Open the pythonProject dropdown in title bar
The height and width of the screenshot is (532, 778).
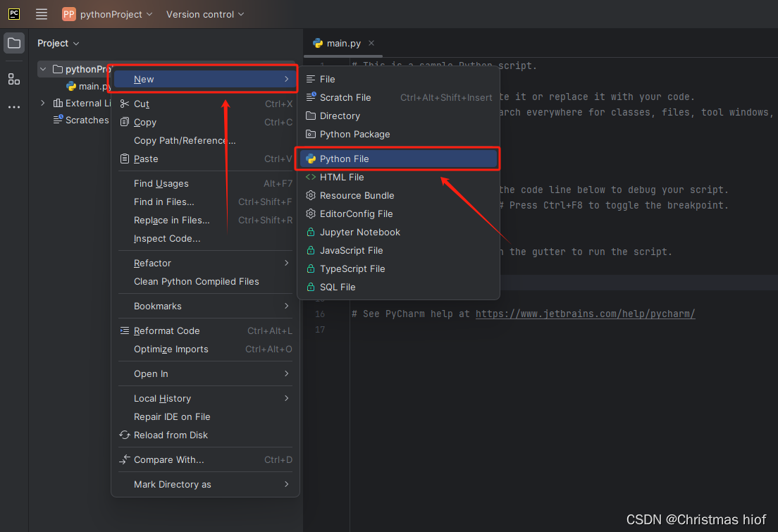(x=107, y=14)
